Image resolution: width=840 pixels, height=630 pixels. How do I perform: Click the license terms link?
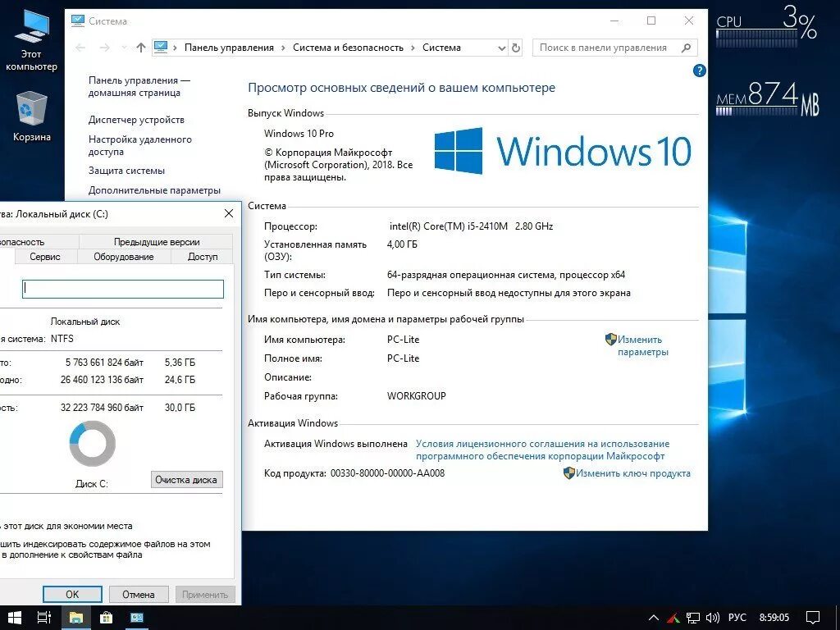[542, 450]
